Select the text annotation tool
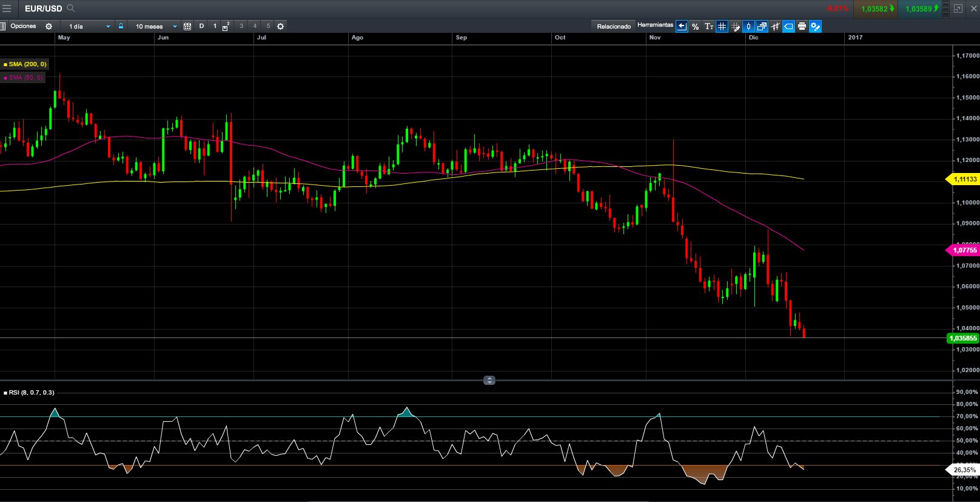The height and width of the screenshot is (502, 980). point(709,26)
